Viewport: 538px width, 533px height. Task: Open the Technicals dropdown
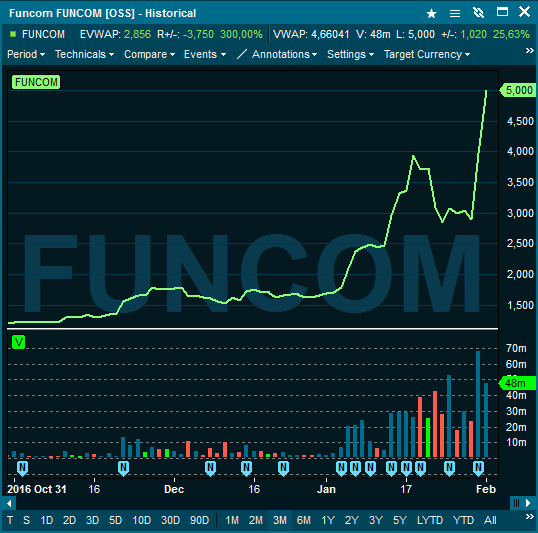point(84,54)
